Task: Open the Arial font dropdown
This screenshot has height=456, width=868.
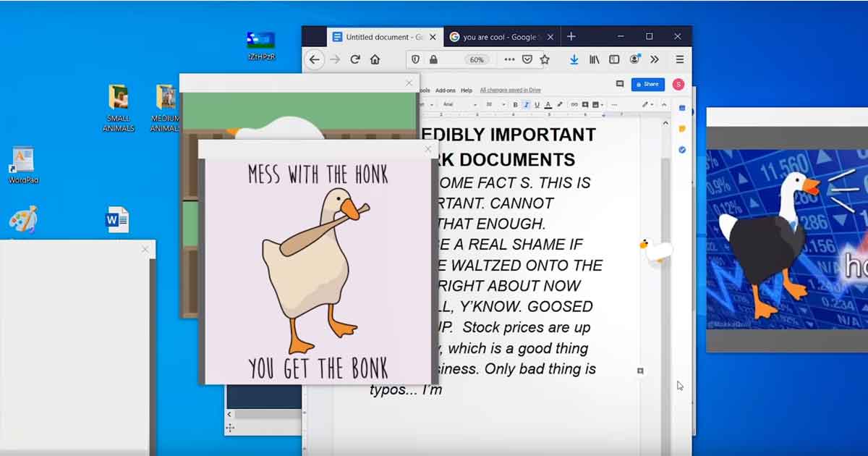Action: (456, 104)
